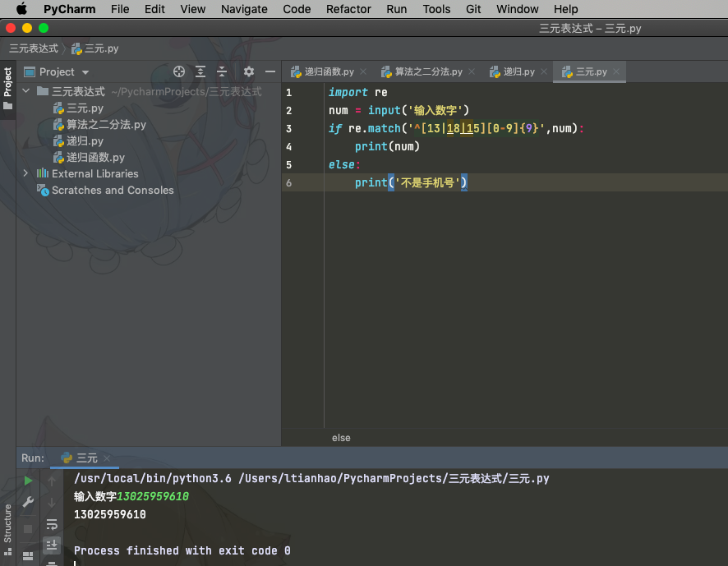
Task: Click the Up the Stack Trace arrow
Action: (x=52, y=481)
